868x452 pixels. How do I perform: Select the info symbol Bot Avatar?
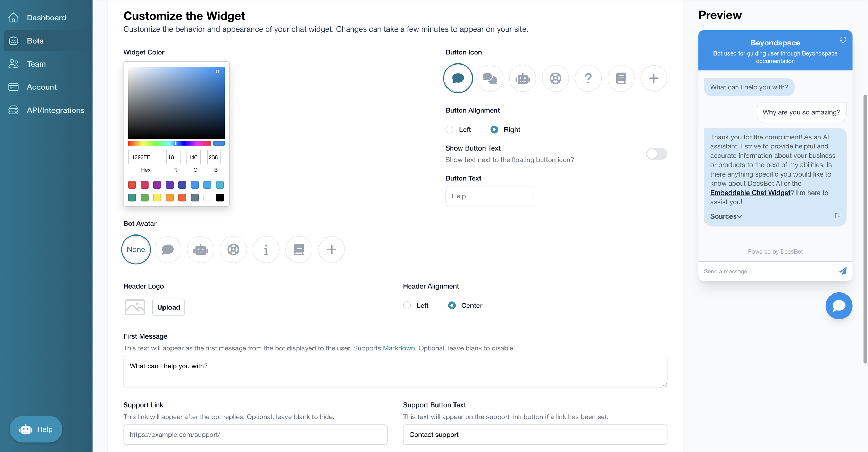[266, 249]
